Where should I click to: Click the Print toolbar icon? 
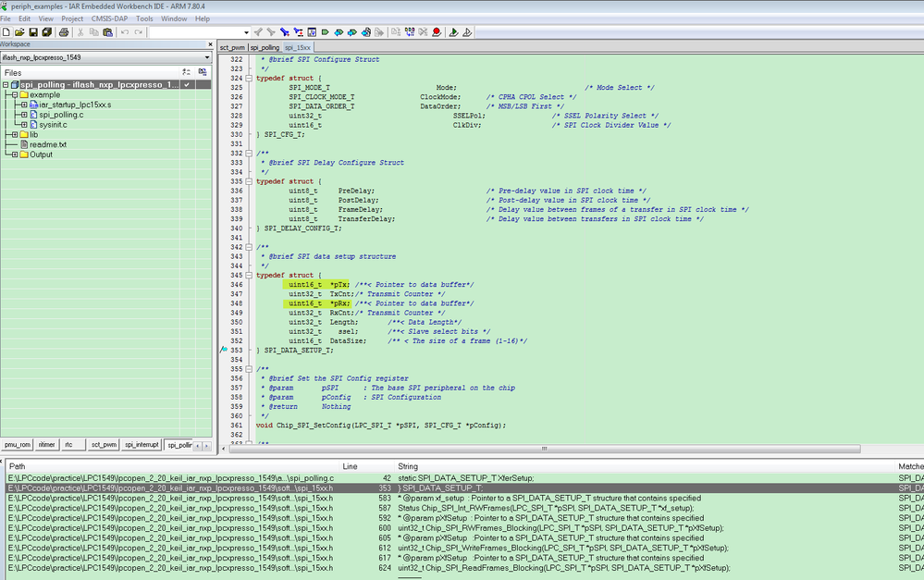pyautogui.click(x=64, y=32)
